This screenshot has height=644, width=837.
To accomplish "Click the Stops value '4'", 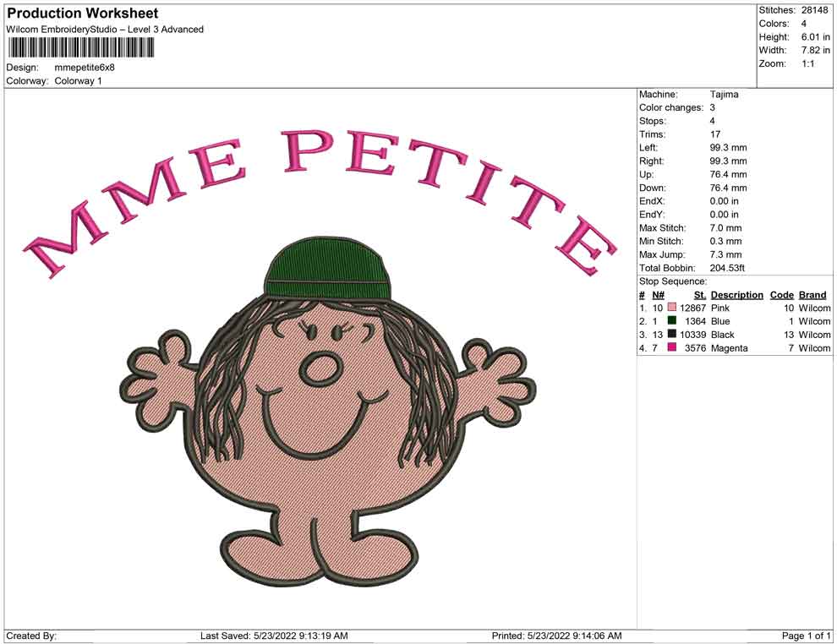I will 713,121.
